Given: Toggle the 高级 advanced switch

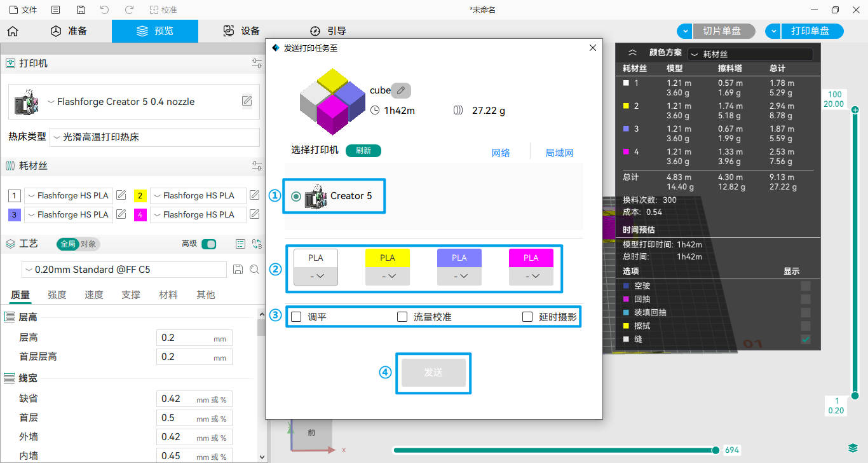Looking at the screenshot, I should (208, 244).
